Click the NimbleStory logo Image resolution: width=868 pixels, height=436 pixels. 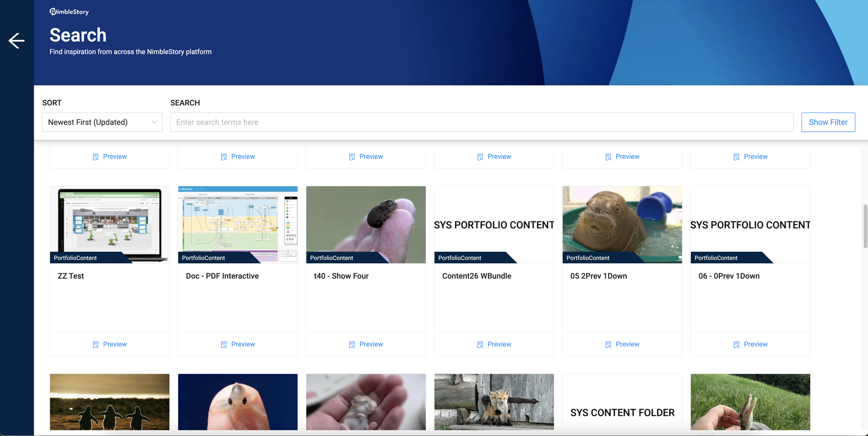(x=69, y=12)
